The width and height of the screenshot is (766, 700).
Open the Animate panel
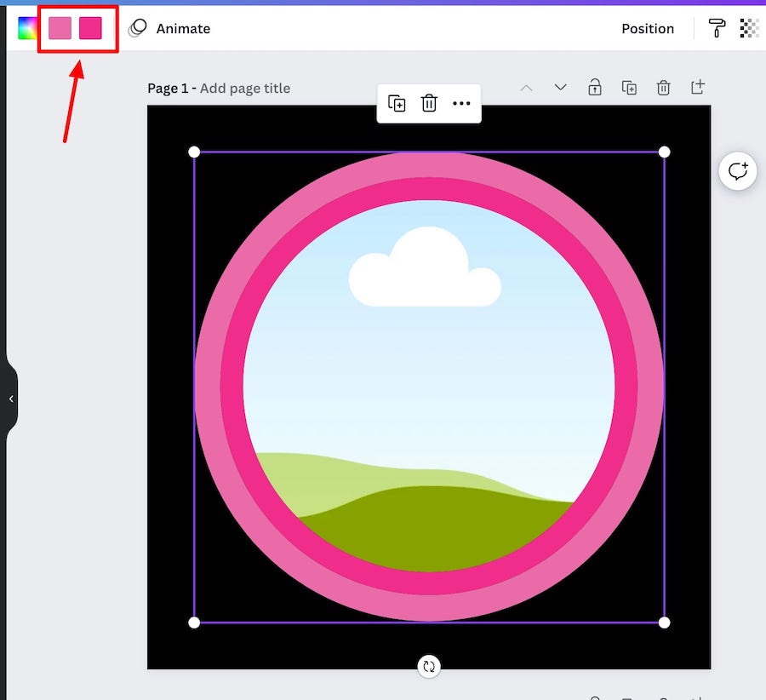click(169, 28)
